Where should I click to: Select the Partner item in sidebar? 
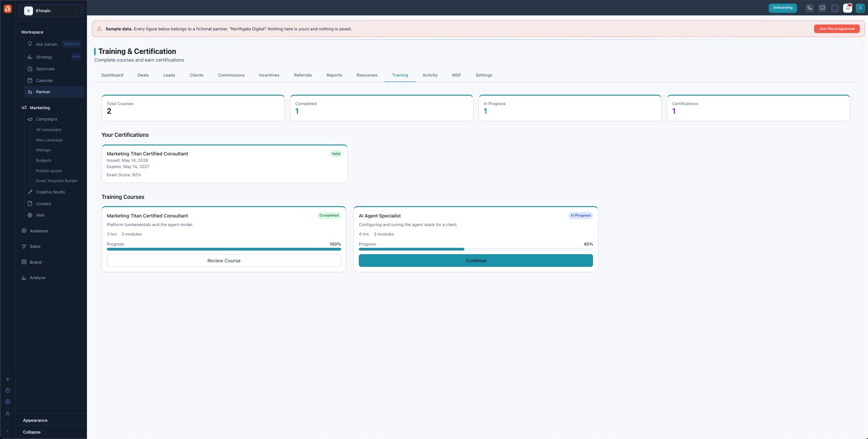[x=54, y=92]
